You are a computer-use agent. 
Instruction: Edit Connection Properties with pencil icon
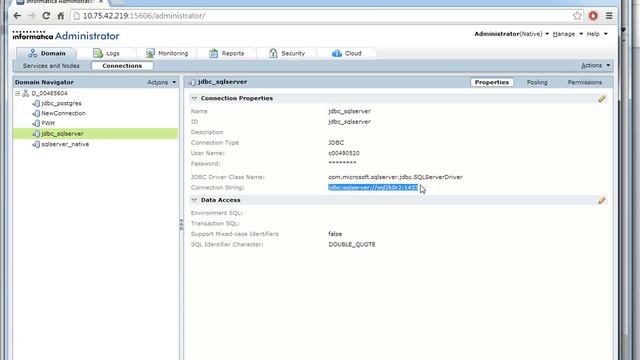(602, 99)
